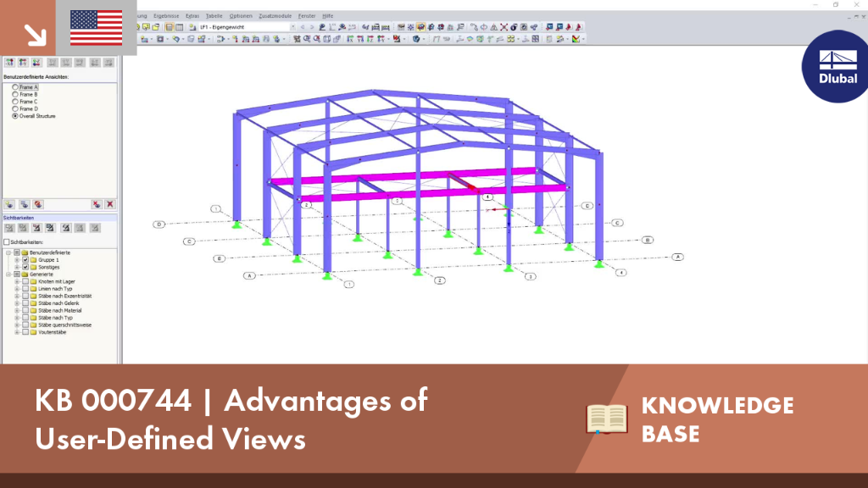Click the red X cross toolbar icon
This screenshot has width=868, height=488.
[504, 27]
